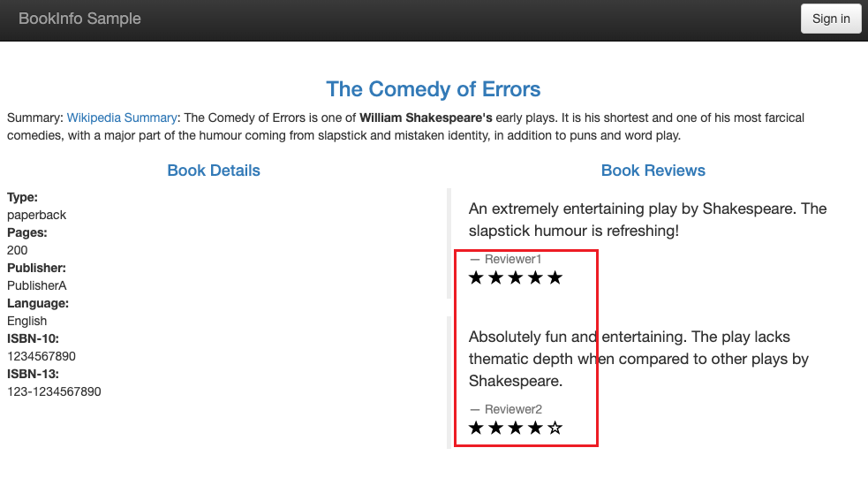The width and height of the screenshot is (868, 501).
Task: Click Reviewer2's first filled star
Action: point(476,428)
